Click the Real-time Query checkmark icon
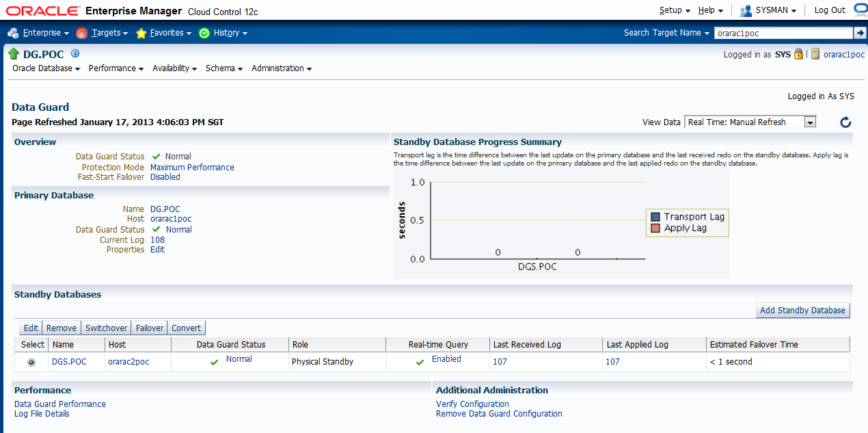This screenshot has width=868, height=433. pyautogui.click(x=420, y=362)
